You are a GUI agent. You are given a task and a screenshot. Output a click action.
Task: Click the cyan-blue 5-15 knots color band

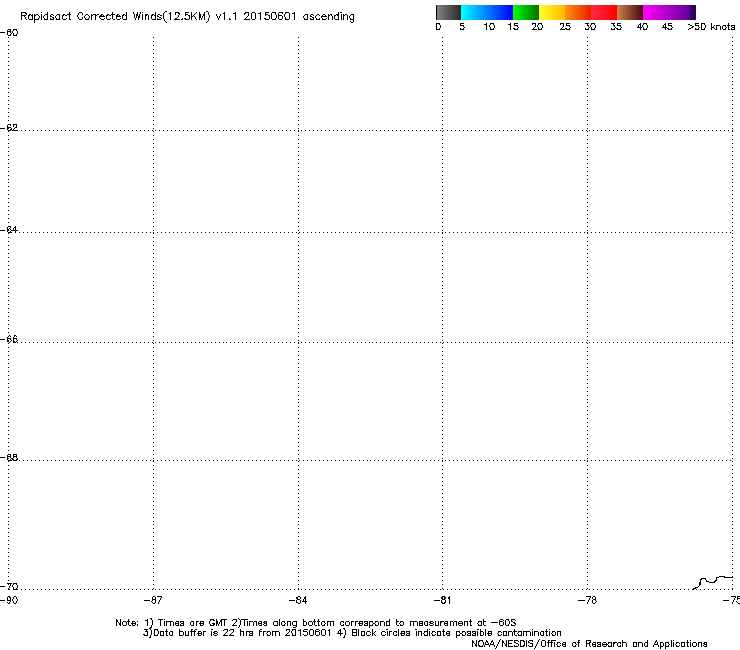click(x=487, y=12)
